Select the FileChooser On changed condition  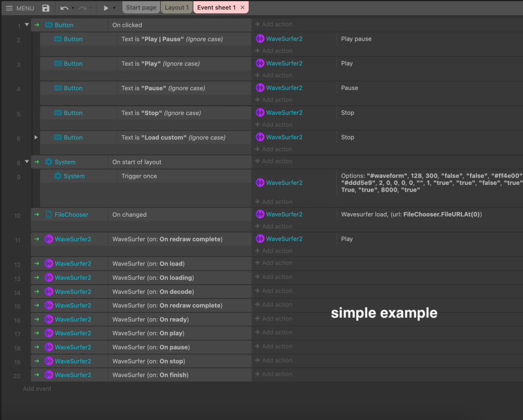coord(130,214)
